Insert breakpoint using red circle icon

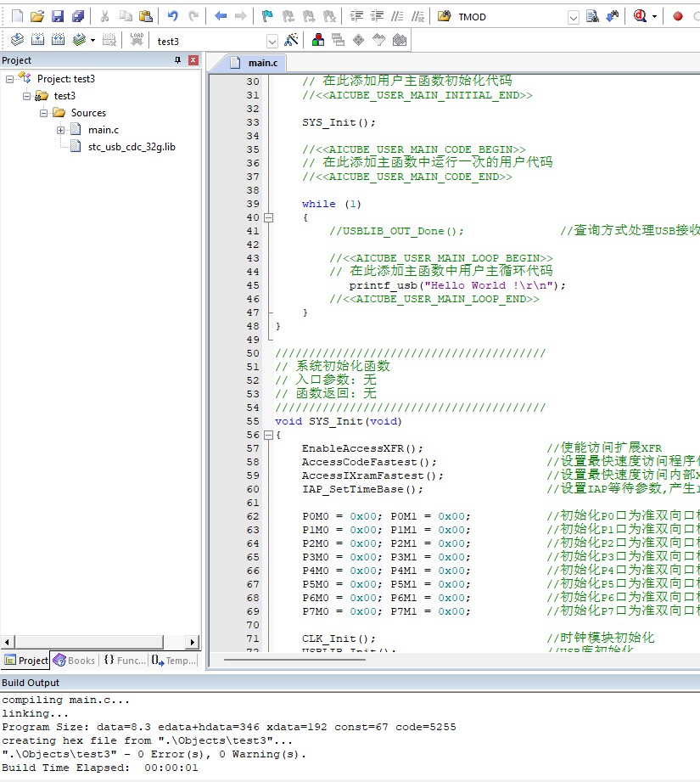[x=677, y=16]
